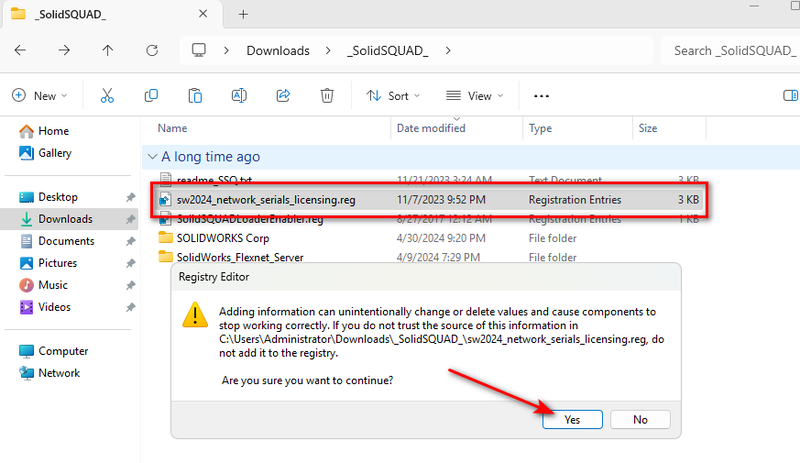Click No in Registry Editor dialog
The height and width of the screenshot is (463, 800).
point(640,420)
